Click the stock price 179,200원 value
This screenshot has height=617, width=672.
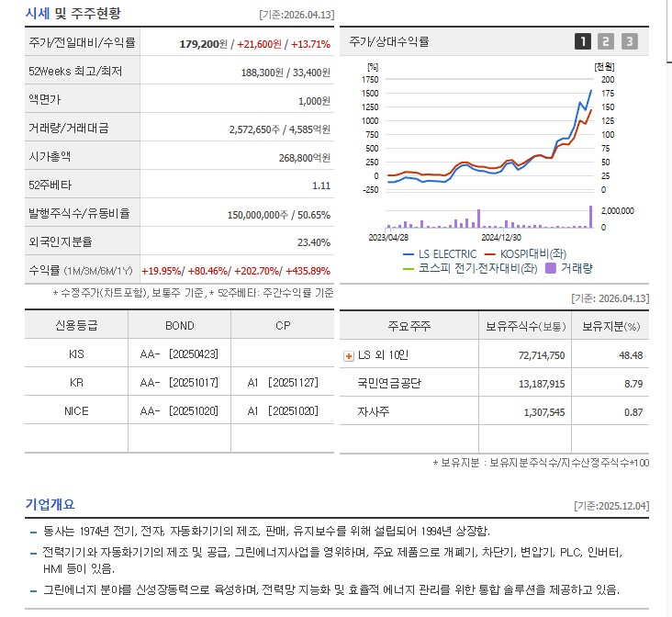(x=203, y=44)
